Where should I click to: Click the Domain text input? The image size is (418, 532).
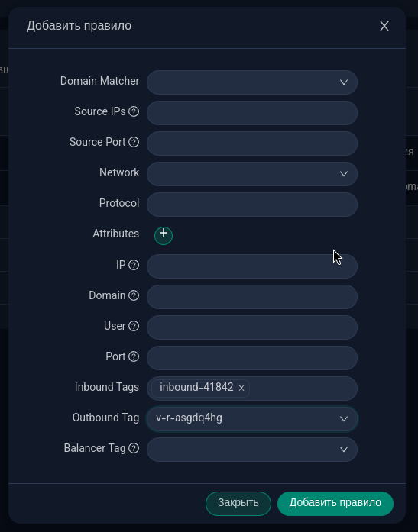[x=252, y=297]
